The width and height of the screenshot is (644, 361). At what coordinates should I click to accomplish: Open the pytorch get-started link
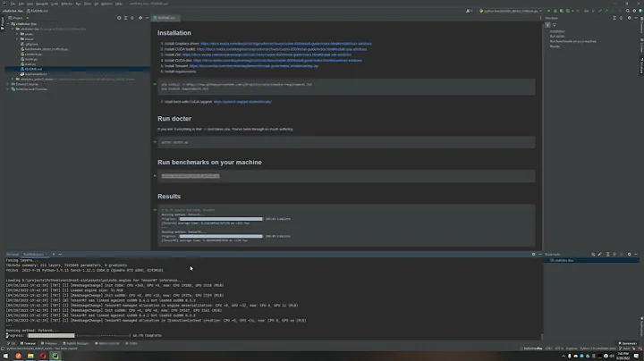(x=242, y=102)
